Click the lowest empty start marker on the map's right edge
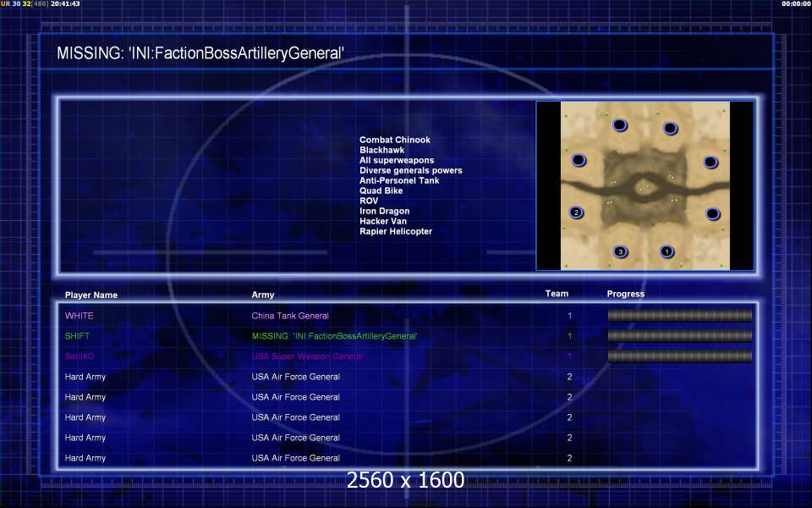Viewport: 812px width, 508px height. coord(712,213)
